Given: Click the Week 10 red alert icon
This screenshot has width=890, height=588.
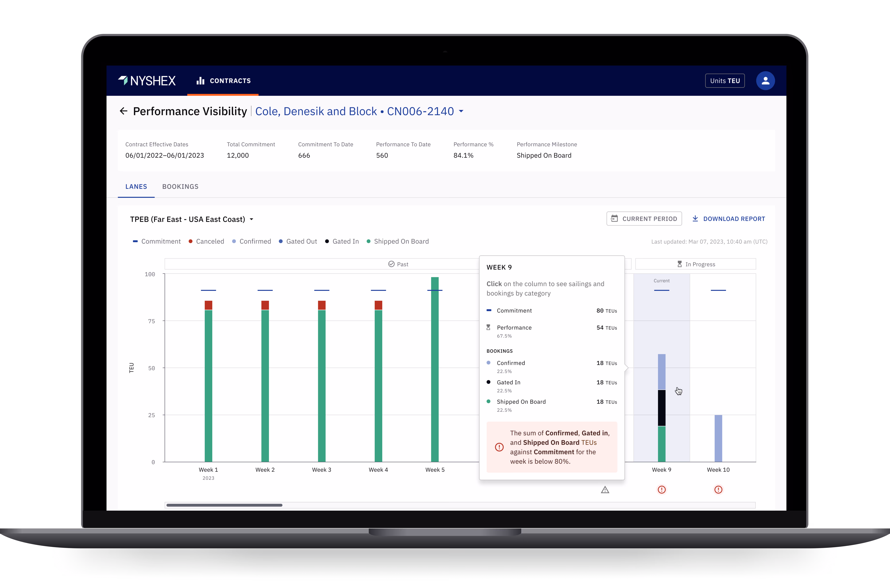Looking at the screenshot, I should click(718, 490).
